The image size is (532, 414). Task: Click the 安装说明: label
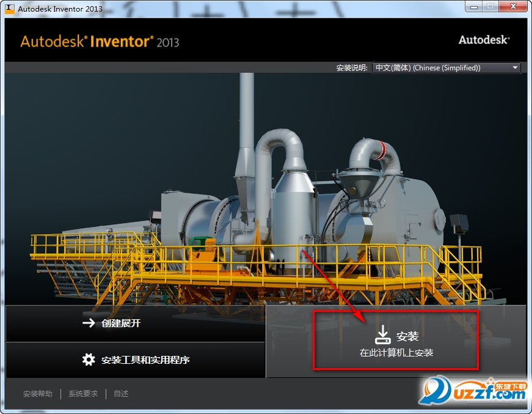pyautogui.click(x=352, y=68)
